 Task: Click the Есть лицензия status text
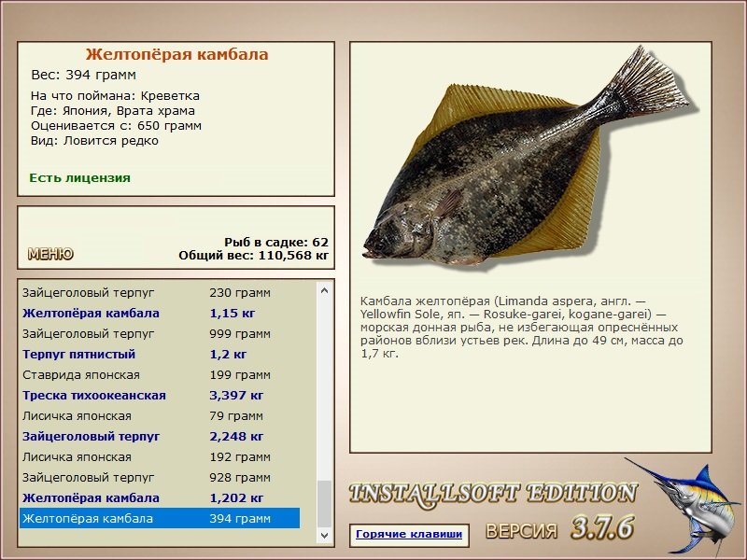coord(80,177)
